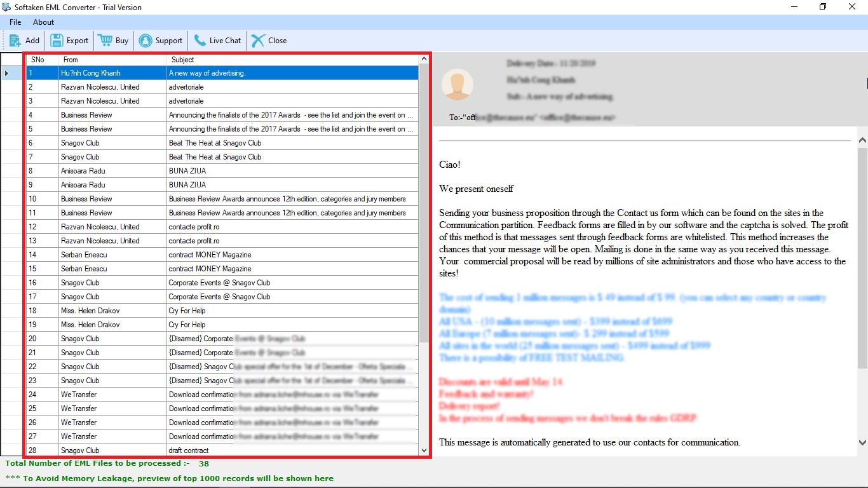Select the BUNA ZIUA email in row 8
This screenshot has height=488, width=868.
click(x=187, y=171)
